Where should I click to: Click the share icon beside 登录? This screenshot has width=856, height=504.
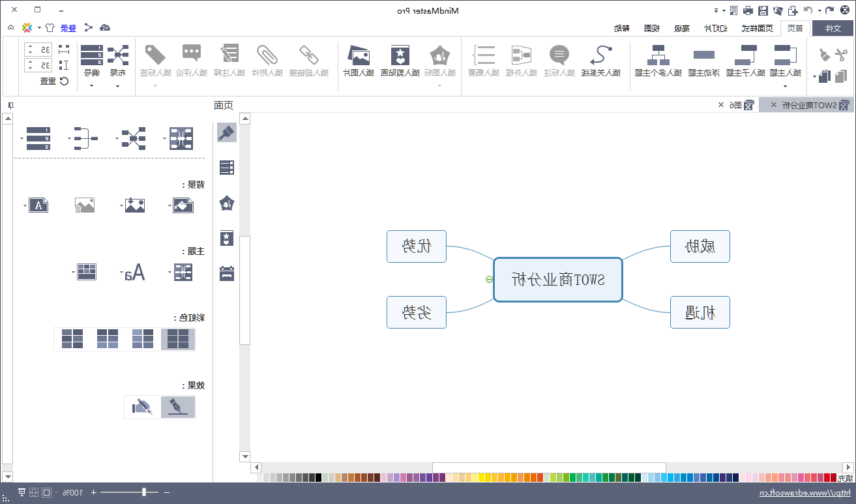pos(89,27)
